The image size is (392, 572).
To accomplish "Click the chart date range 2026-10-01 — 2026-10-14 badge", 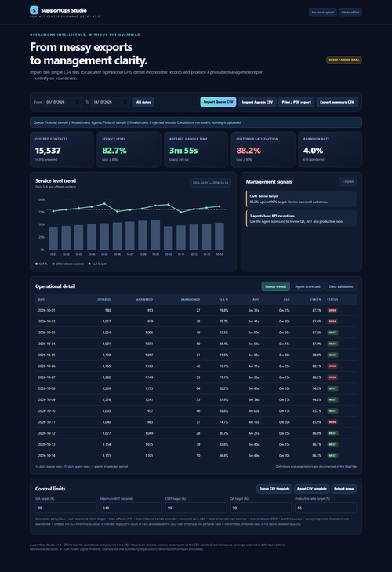I will (210, 183).
